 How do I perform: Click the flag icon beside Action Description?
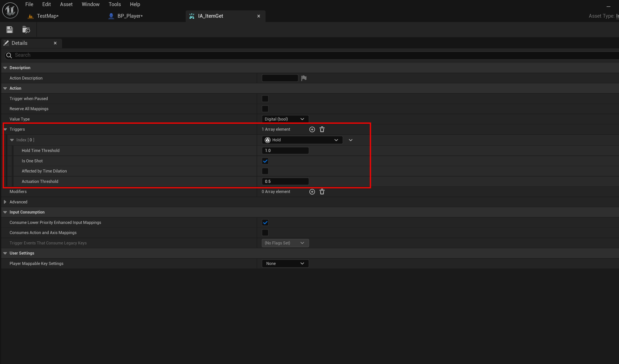[x=304, y=78]
